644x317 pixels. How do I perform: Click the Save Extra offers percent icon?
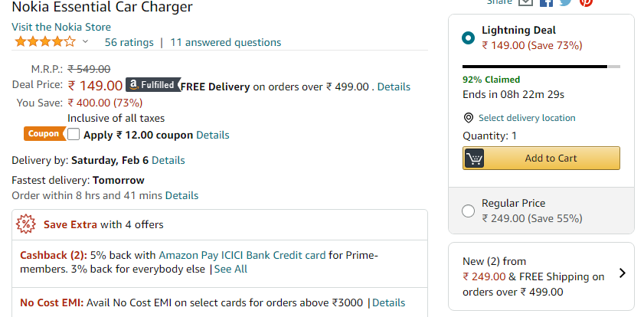pyautogui.click(x=26, y=224)
